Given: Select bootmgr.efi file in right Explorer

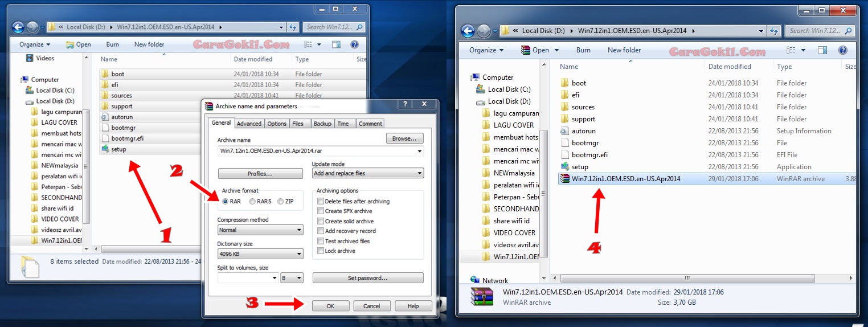Looking at the screenshot, I should (589, 155).
